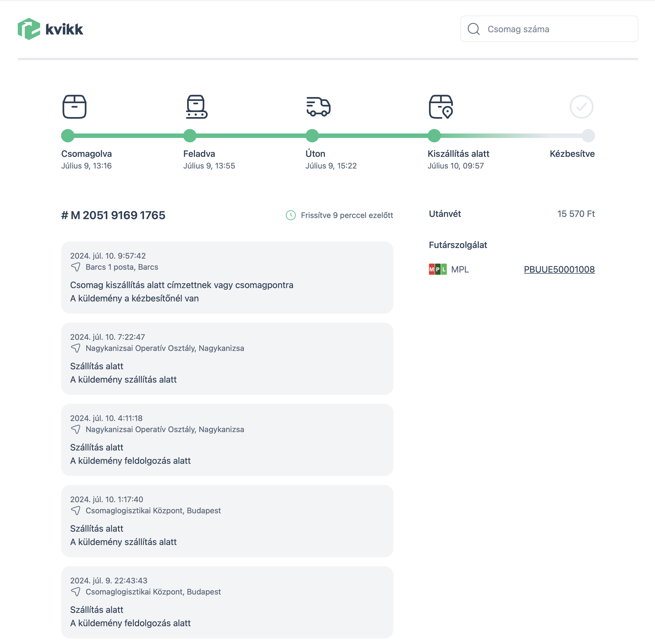Click the Kiszállítás alatt location box icon
The image size is (655, 644).
coord(441,107)
